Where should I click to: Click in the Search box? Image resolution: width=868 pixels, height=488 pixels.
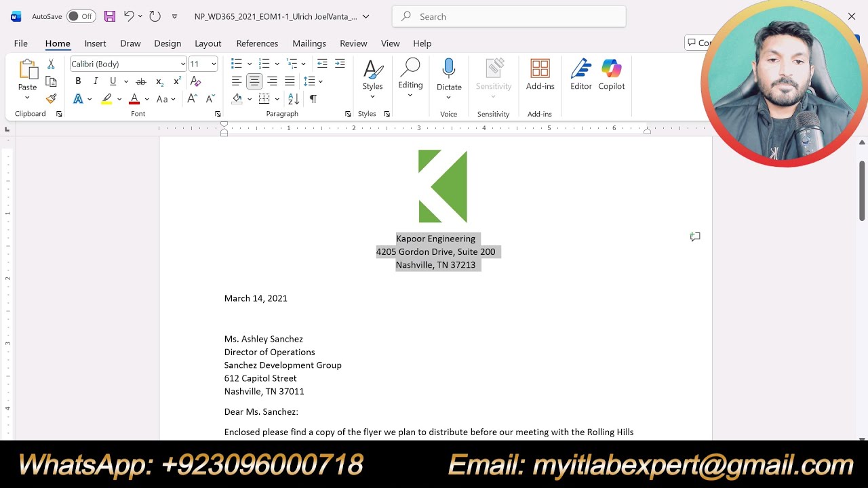[509, 16]
